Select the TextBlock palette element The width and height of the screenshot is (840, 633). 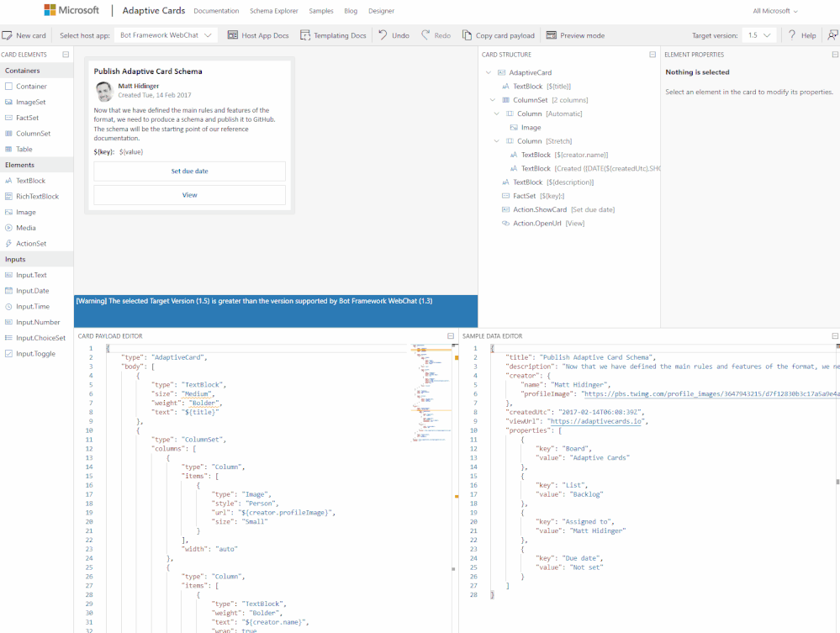pos(36,181)
